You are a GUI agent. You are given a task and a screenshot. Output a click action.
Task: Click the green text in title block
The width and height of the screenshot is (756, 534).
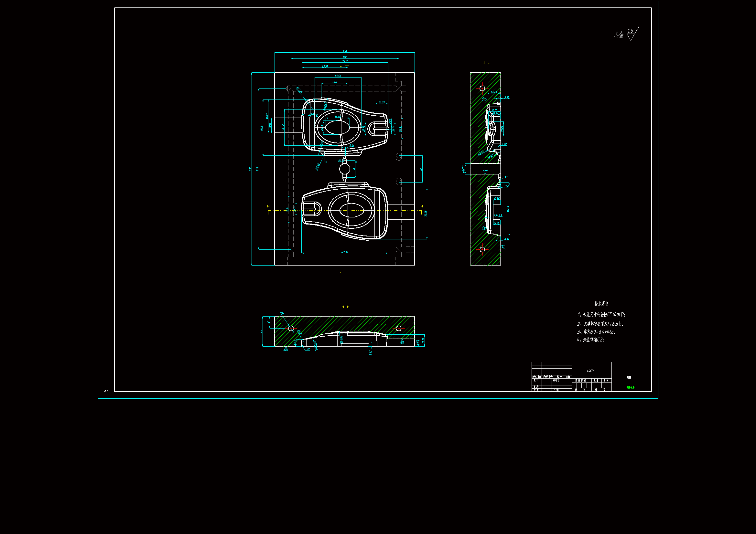(x=631, y=388)
